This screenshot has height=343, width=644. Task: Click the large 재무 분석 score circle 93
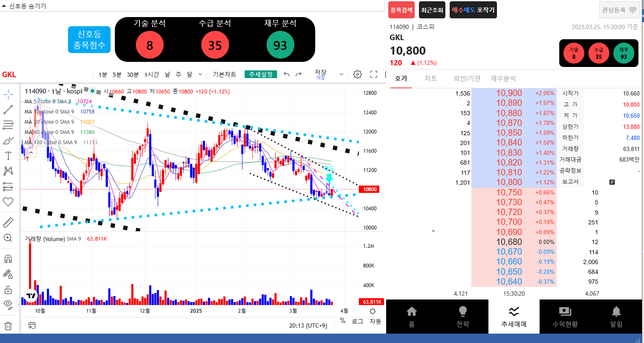pos(280,45)
